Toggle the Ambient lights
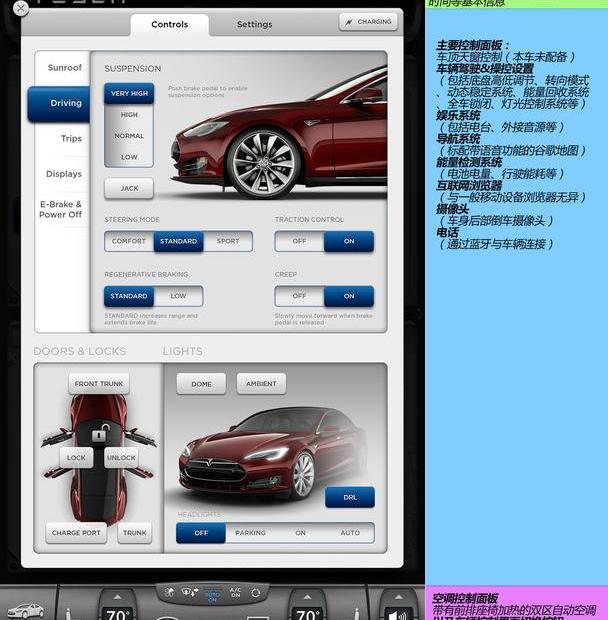608x620 pixels. [261, 384]
